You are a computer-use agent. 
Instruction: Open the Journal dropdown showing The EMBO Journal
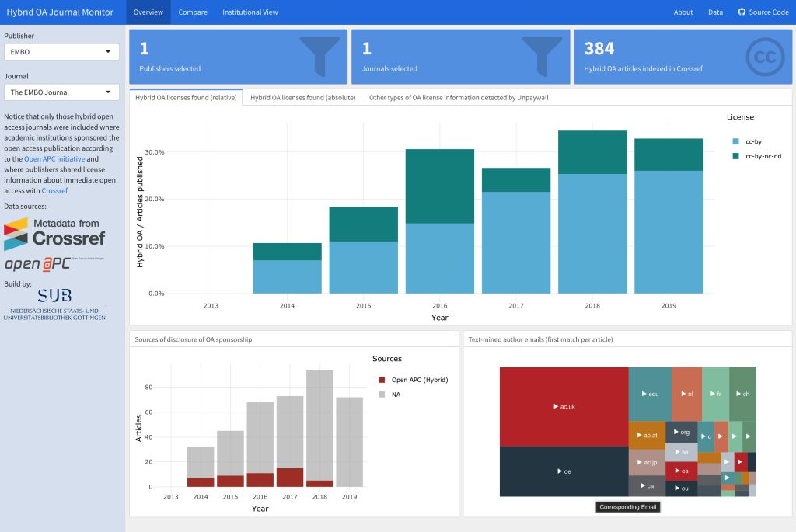click(61, 92)
